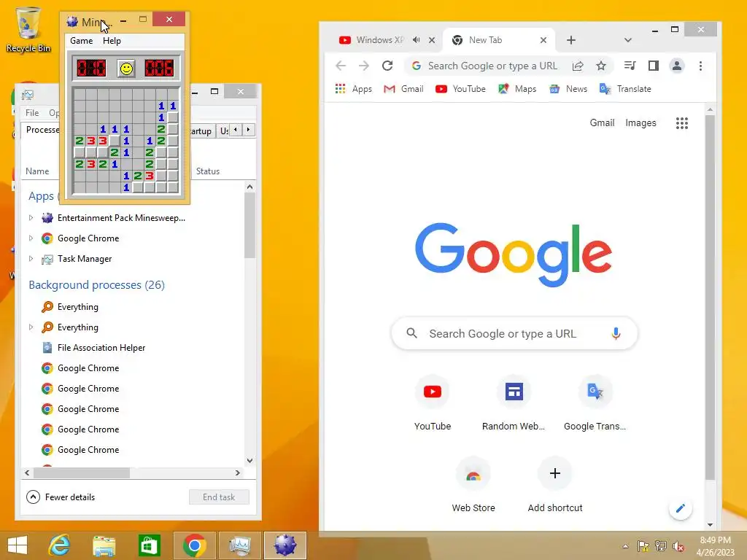747x560 pixels.
Task: Open News bookmark in bookmarks bar
Action: 568,88
